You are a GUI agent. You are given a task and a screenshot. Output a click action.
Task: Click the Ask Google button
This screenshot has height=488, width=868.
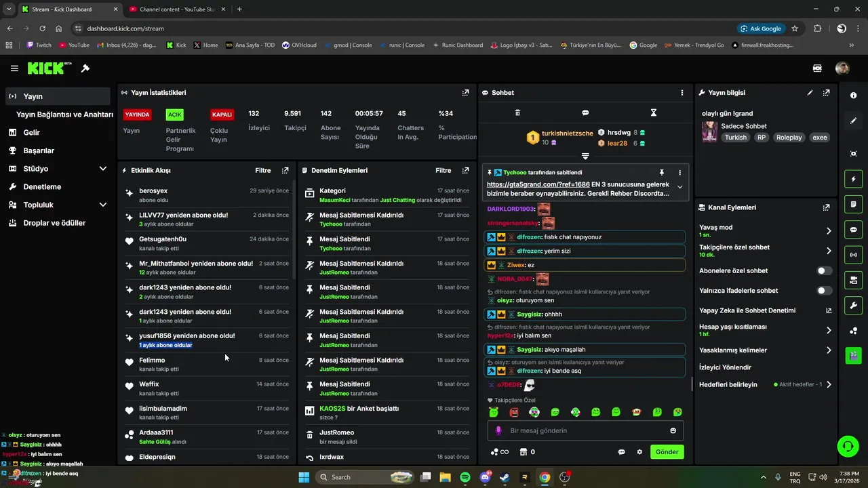pyautogui.click(x=759, y=28)
